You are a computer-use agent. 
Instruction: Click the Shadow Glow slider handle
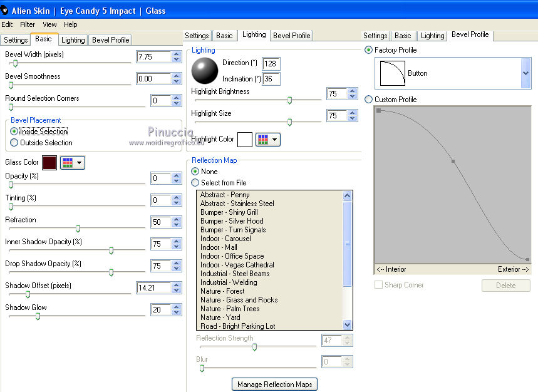38,316
